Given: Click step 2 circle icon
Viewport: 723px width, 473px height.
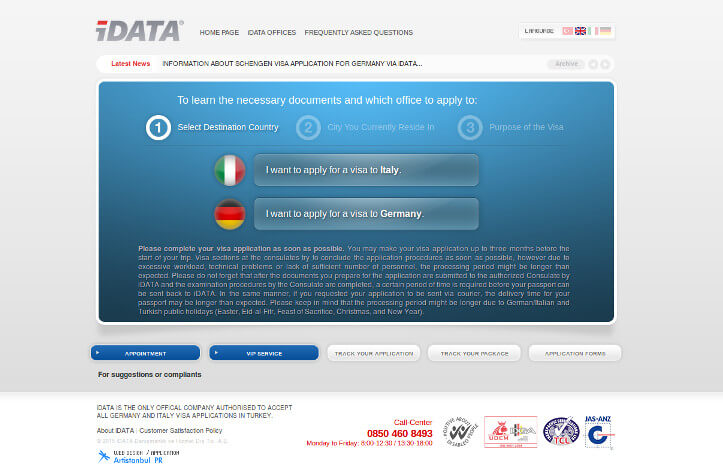Looking at the screenshot, I should coord(308,127).
